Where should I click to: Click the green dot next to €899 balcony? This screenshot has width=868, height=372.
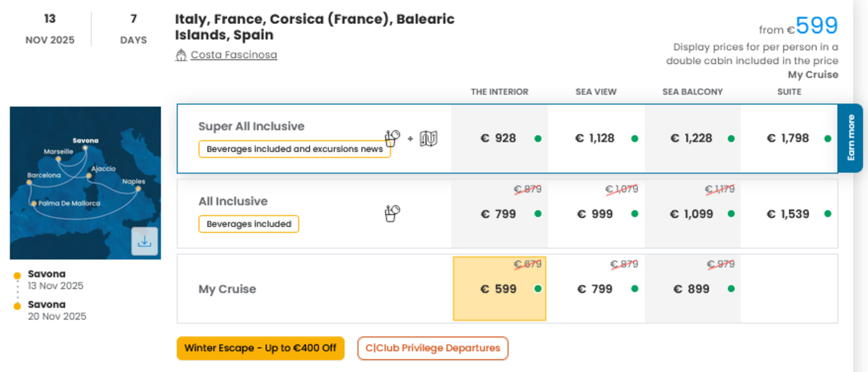[x=731, y=289]
